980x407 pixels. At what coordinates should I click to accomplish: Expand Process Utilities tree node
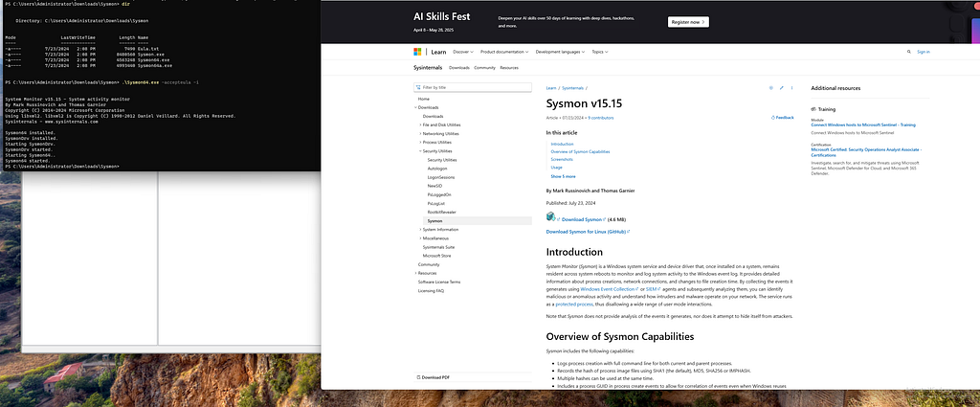(x=421, y=143)
